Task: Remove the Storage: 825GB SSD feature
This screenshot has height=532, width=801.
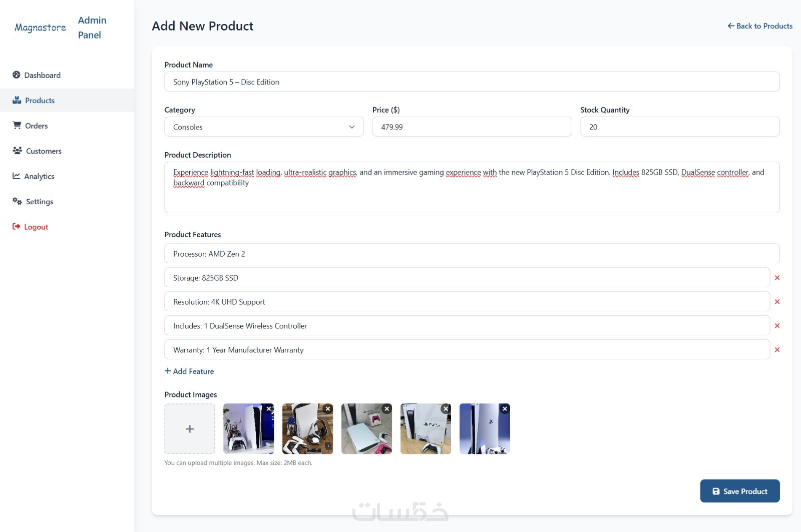Action: pyautogui.click(x=777, y=278)
